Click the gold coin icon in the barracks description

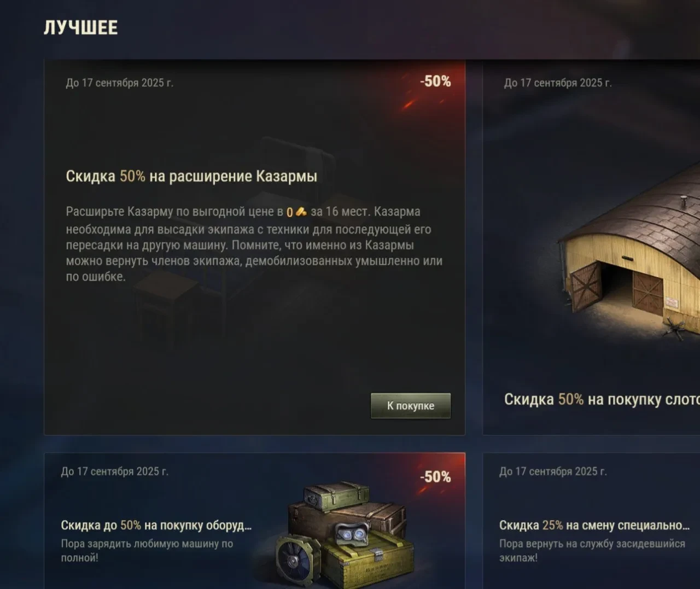pos(301,212)
